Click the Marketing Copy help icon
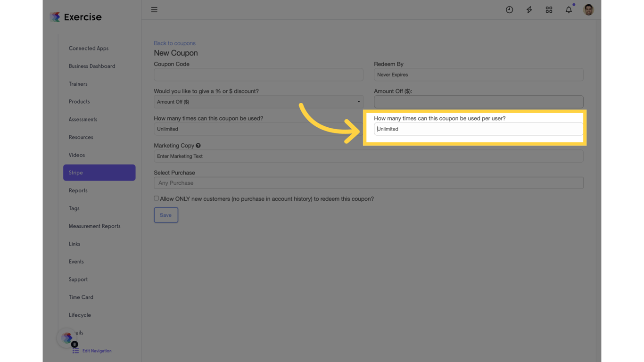The image size is (644, 362). point(198,145)
